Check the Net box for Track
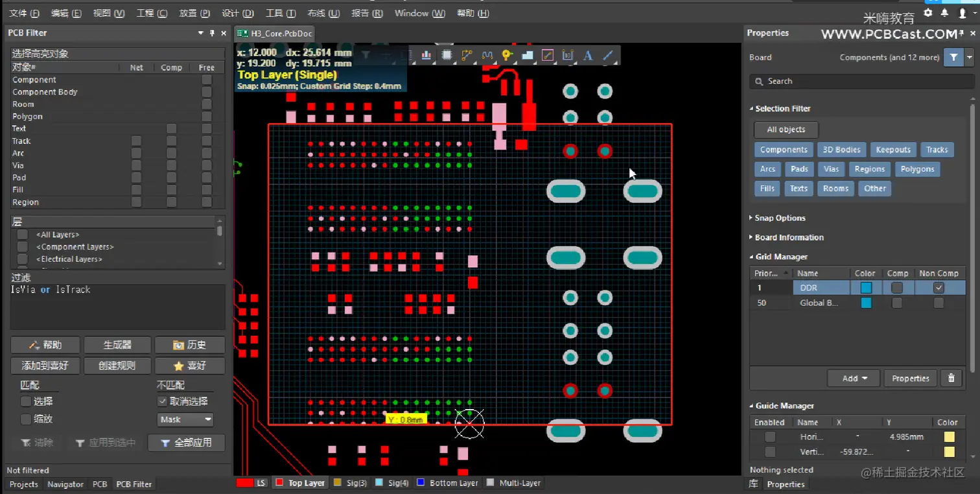Screen dimensions: 980x494 tap(136, 141)
